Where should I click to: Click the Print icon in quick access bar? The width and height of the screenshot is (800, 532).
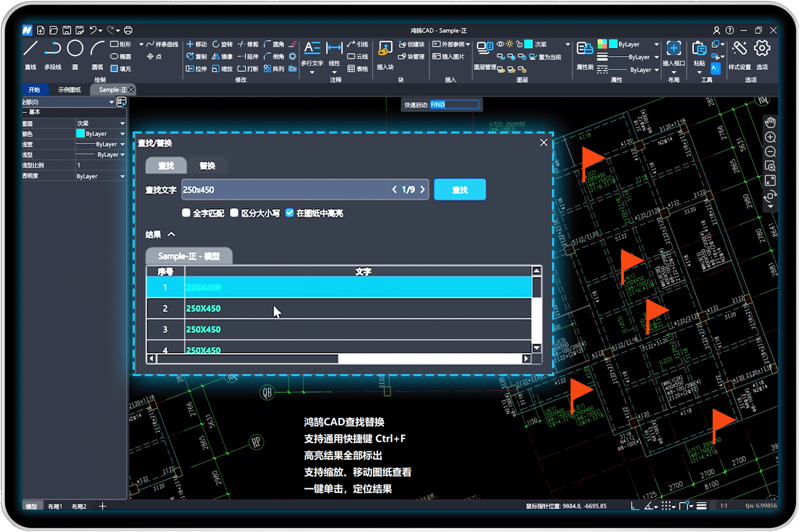coord(128,30)
